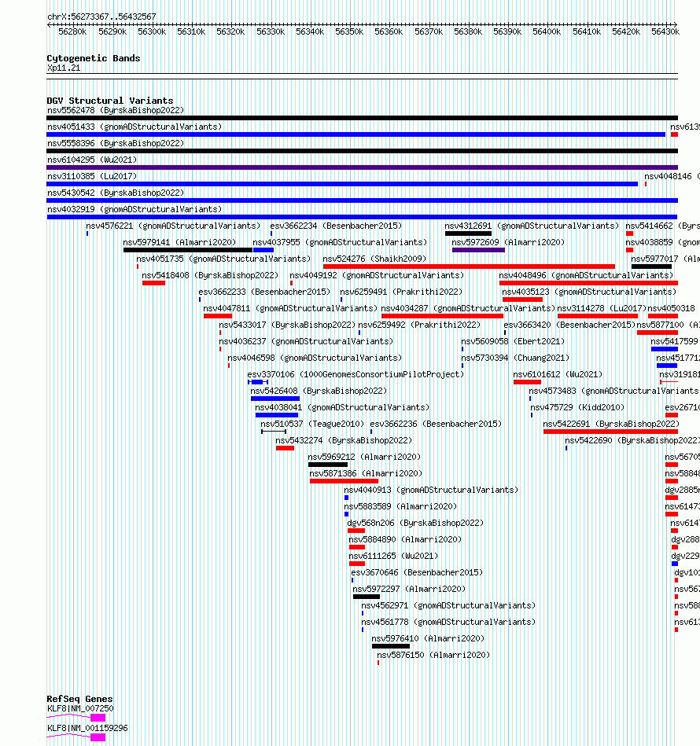
Task: Click the nsv510537 (Teague2010) span glyph
Action: (x=274, y=432)
